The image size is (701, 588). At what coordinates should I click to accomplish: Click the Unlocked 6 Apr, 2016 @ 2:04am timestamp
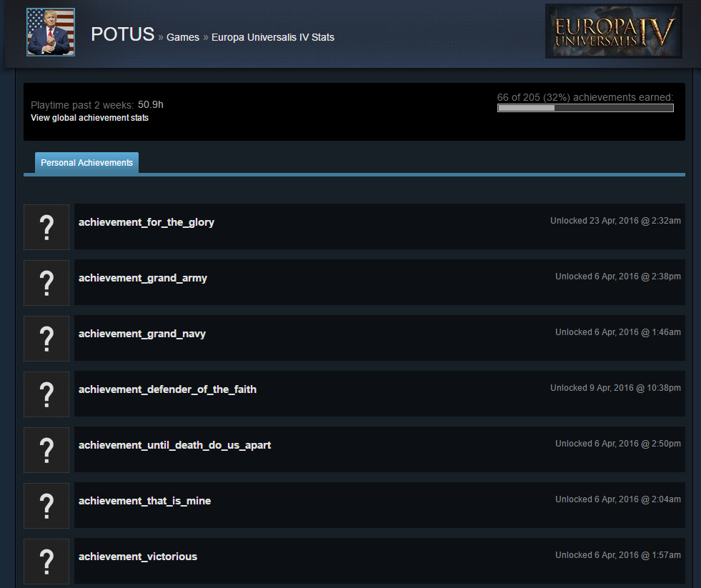618,499
